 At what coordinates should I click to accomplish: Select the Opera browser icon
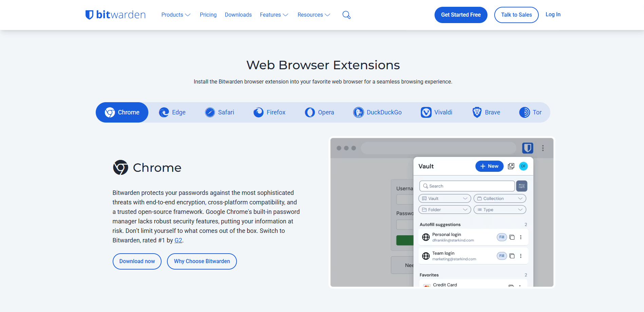310,112
